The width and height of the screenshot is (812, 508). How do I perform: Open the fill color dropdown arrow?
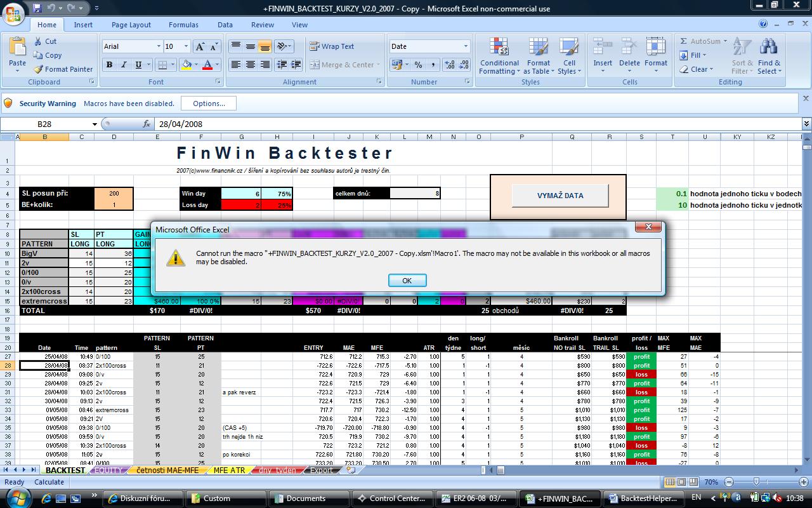tap(195, 65)
